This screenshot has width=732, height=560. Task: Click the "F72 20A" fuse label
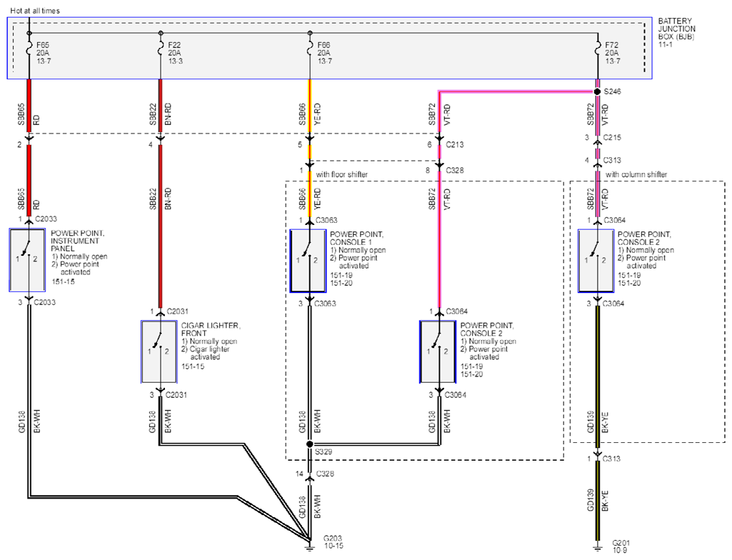[612, 49]
